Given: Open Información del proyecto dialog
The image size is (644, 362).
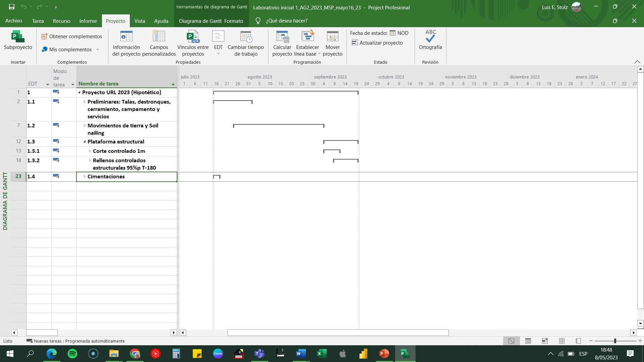Looking at the screenshot, I should coord(126,37).
